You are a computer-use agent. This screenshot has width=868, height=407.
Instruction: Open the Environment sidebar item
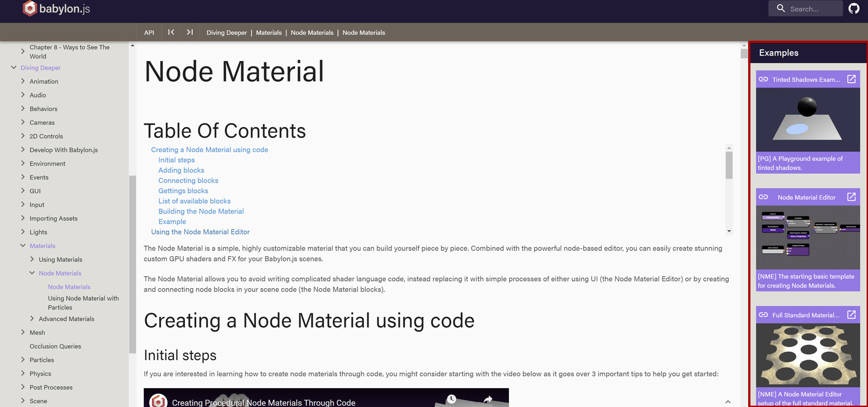[47, 164]
